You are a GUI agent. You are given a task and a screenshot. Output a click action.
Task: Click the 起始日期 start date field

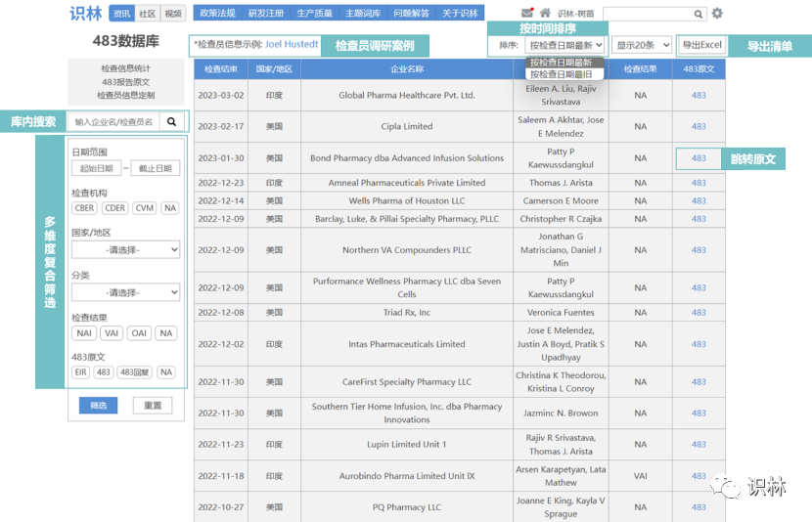coord(96,169)
